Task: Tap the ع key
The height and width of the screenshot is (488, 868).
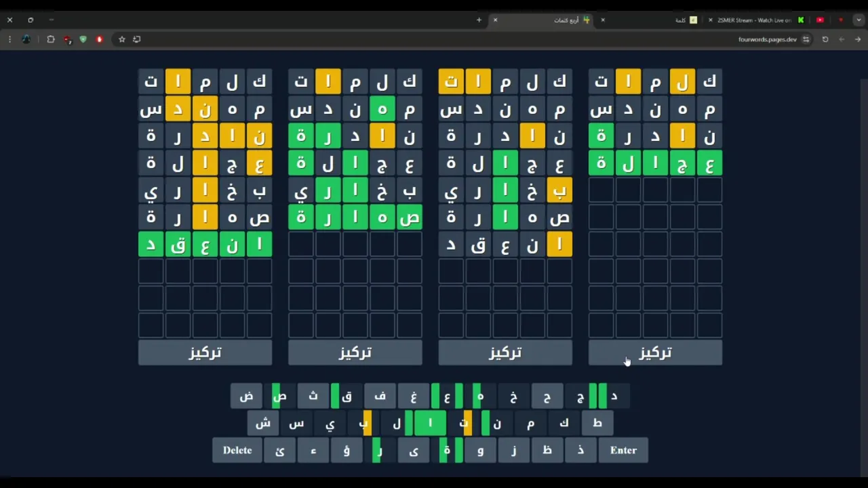Action: coord(447,396)
